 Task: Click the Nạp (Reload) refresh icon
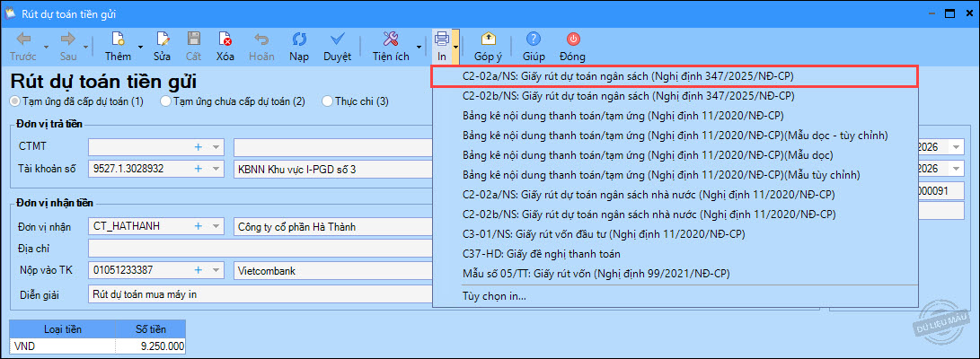[298, 39]
